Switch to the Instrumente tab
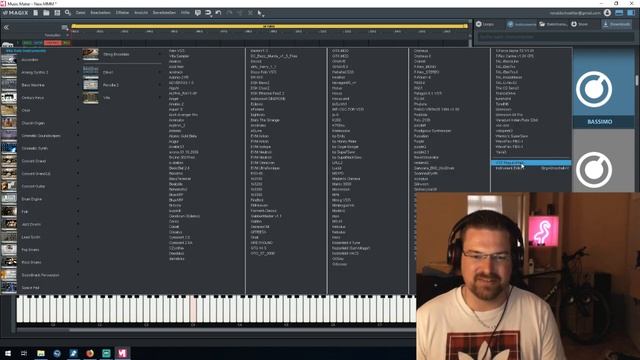 [521, 24]
